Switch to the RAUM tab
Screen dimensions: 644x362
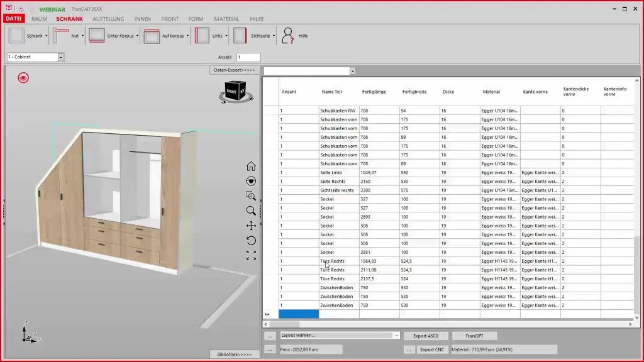[x=39, y=19]
